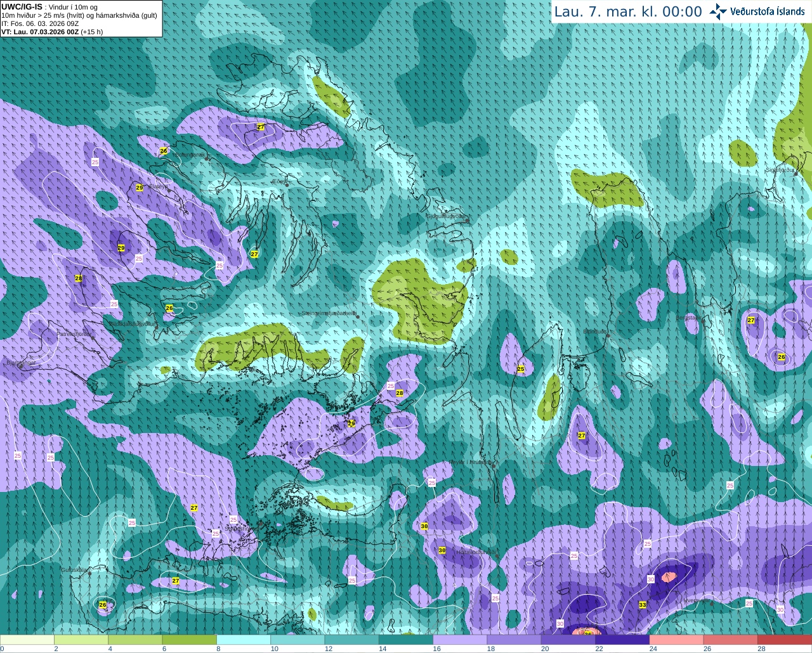Image resolution: width=812 pixels, height=653 pixels.
Task: Click the Veðurstofa Íslands name text
Action: tap(768, 11)
